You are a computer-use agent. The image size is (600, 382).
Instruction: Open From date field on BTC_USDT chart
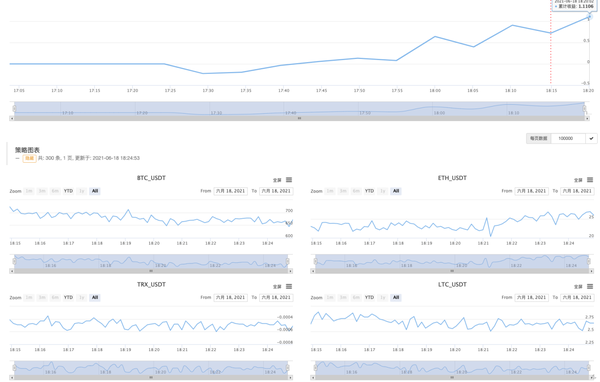coord(230,191)
